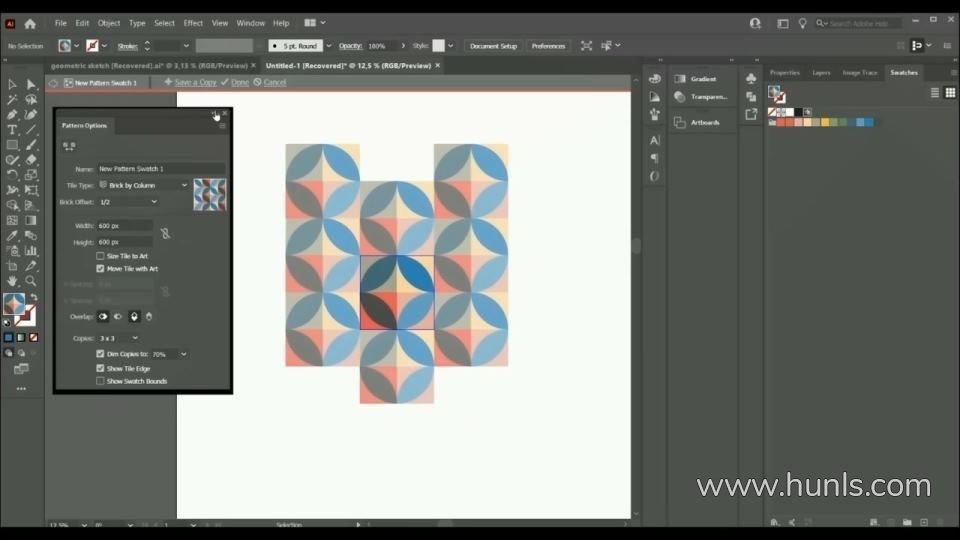Select the Paintbrush tool
Viewport: 960px width, 540px height.
coord(31,145)
